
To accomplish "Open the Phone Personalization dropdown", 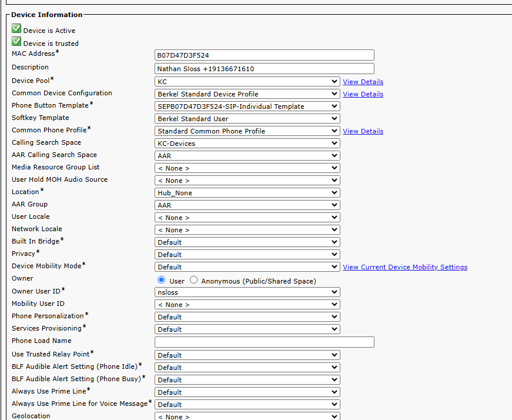I will click(247, 316).
